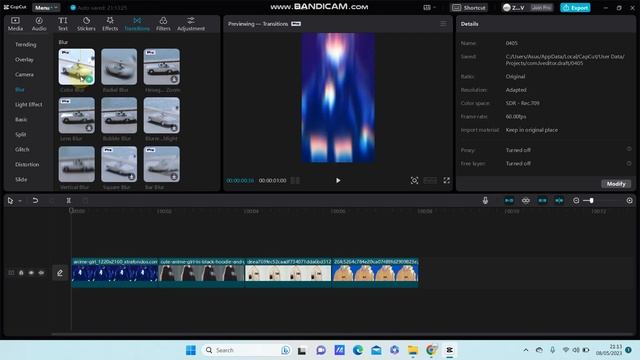Select the Glitch transitions category
The height and width of the screenshot is (360, 640).
tap(22, 149)
